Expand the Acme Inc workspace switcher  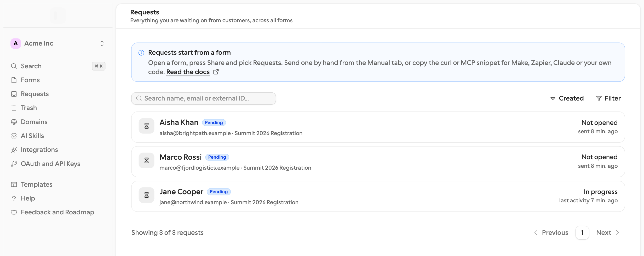point(102,43)
